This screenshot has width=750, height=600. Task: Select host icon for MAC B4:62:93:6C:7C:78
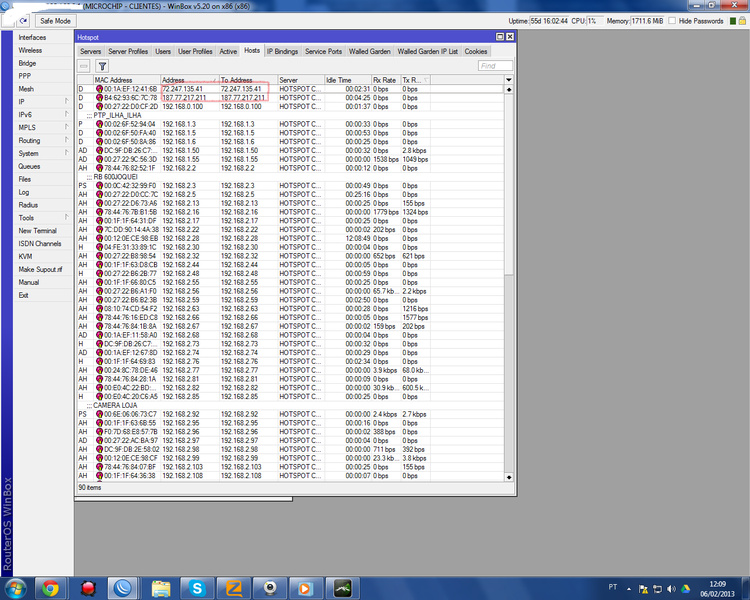point(99,98)
